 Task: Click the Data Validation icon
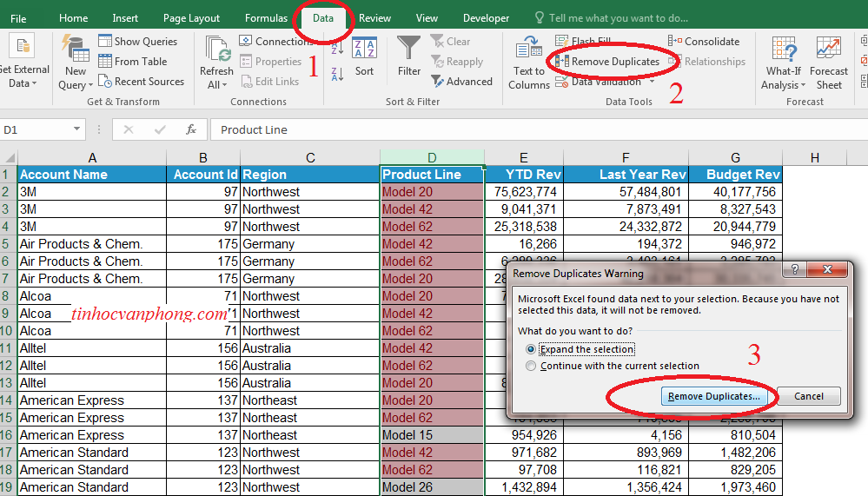pos(562,82)
